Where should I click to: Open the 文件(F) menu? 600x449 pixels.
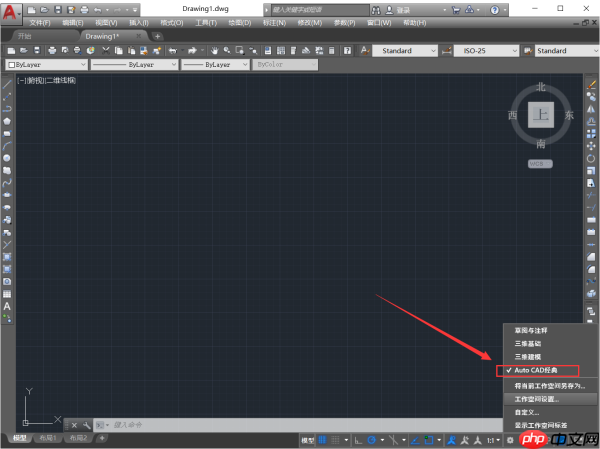(x=40, y=23)
